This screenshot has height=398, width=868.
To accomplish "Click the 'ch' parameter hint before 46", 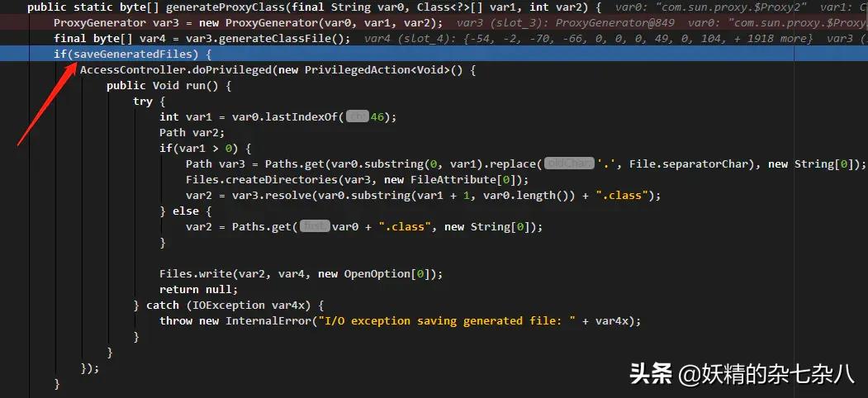I will [358, 117].
